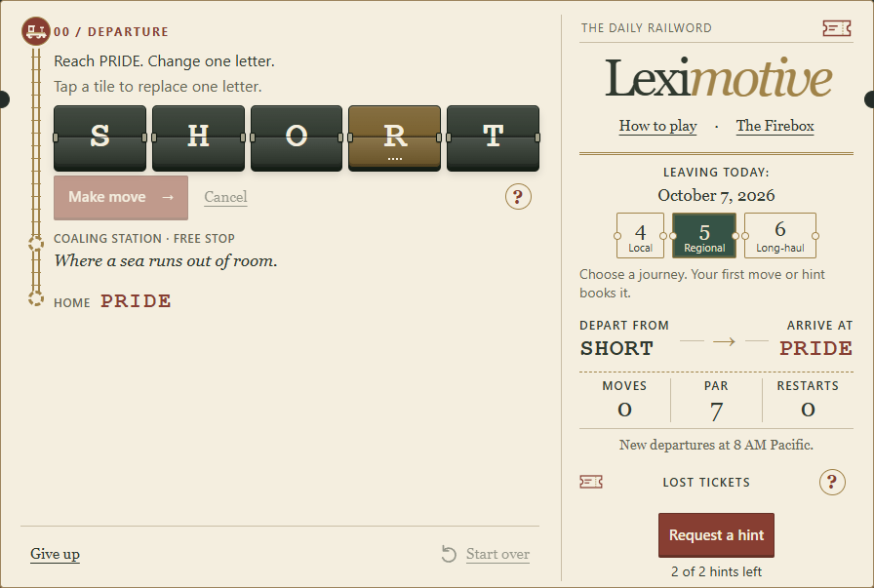Image resolution: width=874 pixels, height=588 pixels.
Task: Click the DEPART FROM word SHORT
Action: 616,348
